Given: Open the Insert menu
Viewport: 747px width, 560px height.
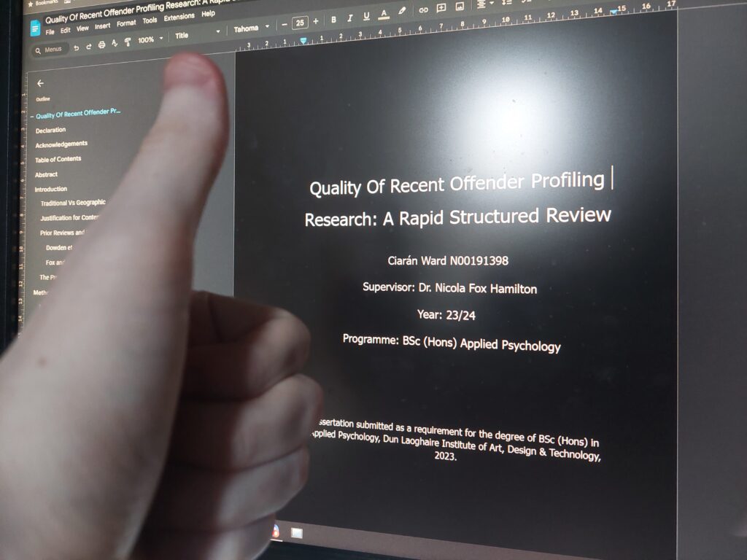Looking at the screenshot, I should tap(102, 26).
